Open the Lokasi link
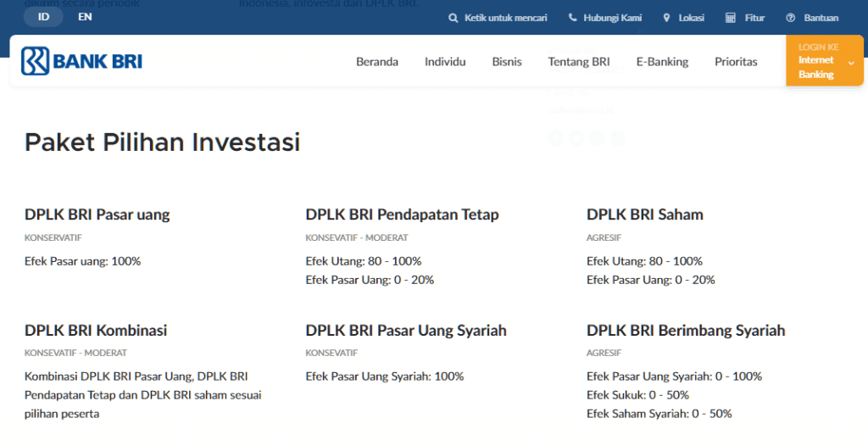Image resolution: width=868 pixels, height=446 pixels. pos(692,18)
